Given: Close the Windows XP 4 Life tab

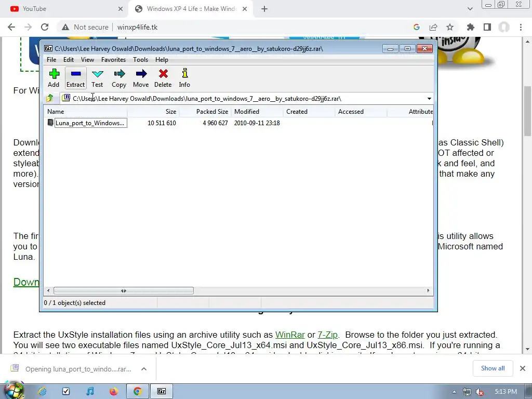Looking at the screenshot, I should 245,9.
